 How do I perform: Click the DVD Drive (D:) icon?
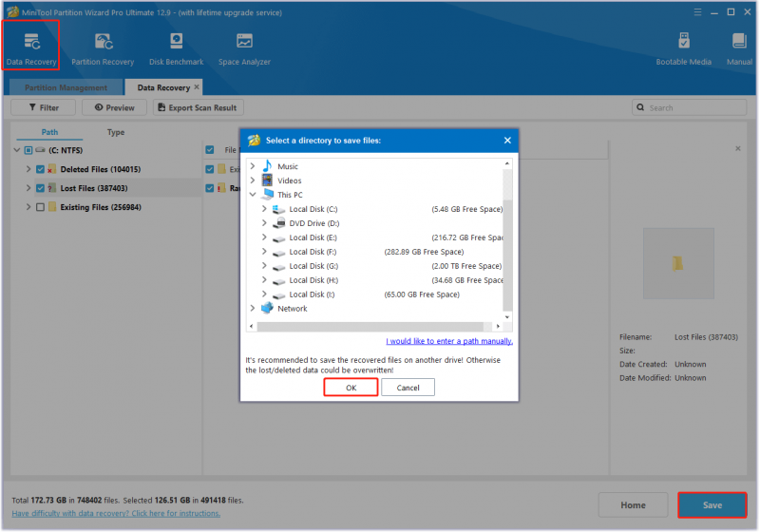click(x=278, y=223)
